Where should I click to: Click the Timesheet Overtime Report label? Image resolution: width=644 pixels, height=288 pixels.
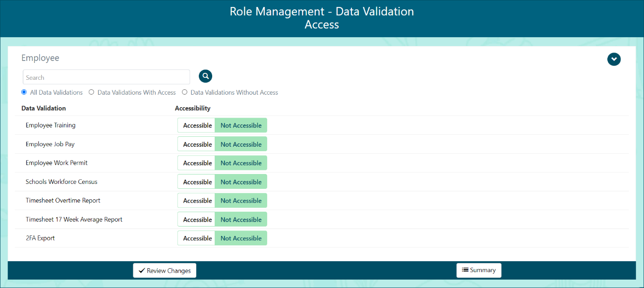(x=63, y=201)
